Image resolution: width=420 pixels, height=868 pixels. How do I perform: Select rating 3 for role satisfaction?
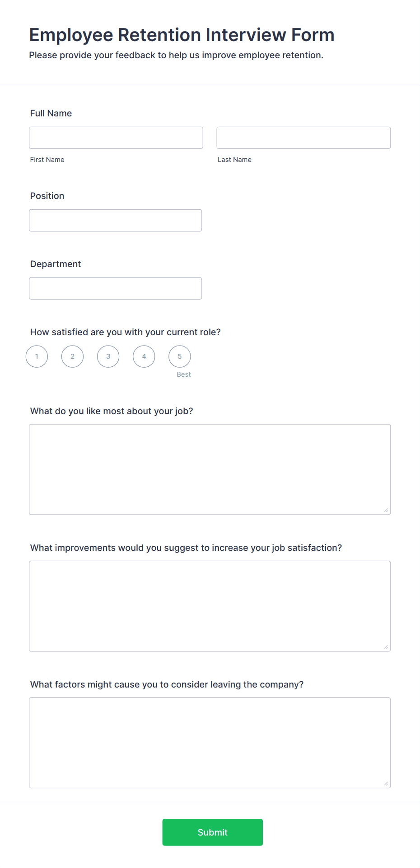coord(108,356)
